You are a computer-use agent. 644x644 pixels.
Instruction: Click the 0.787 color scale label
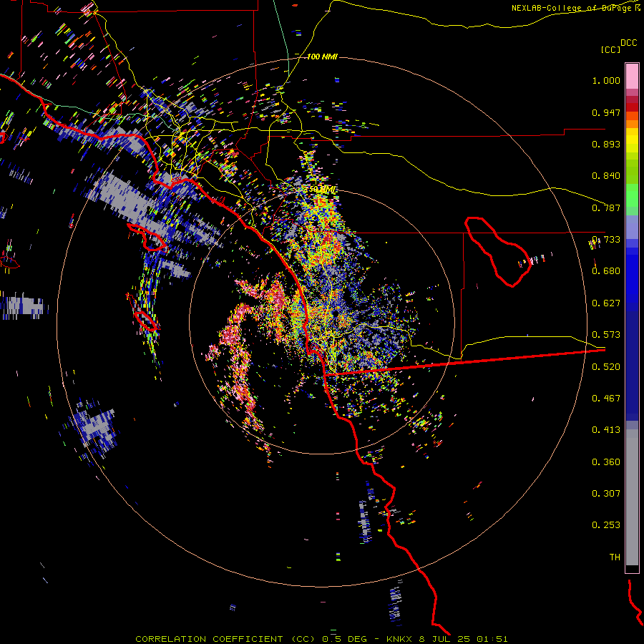pyautogui.click(x=606, y=208)
